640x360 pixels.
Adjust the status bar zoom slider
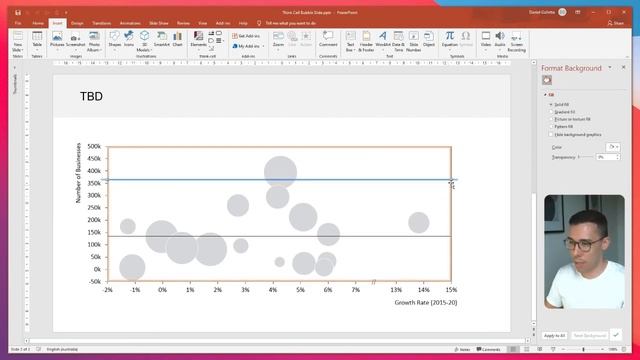pos(583,349)
